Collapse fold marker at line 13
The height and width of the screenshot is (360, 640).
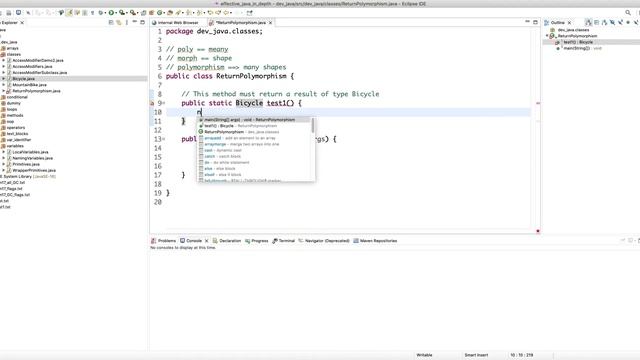tap(164, 139)
